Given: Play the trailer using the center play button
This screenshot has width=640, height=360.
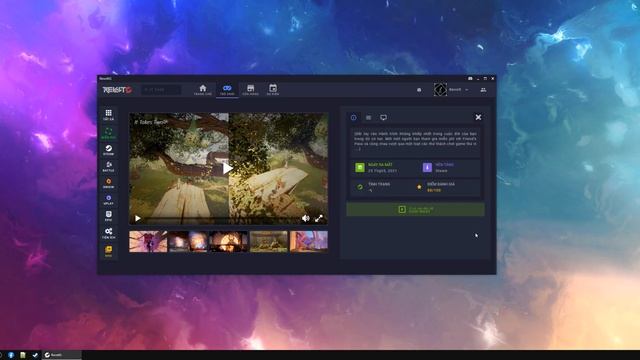Looking at the screenshot, I should pos(228,168).
